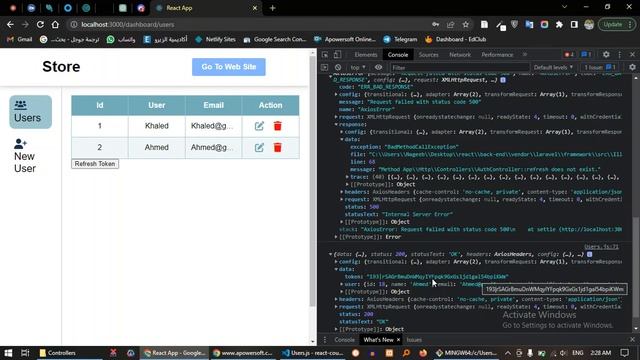Clear the console with ban icon
The image size is (640, 360).
[338, 67]
